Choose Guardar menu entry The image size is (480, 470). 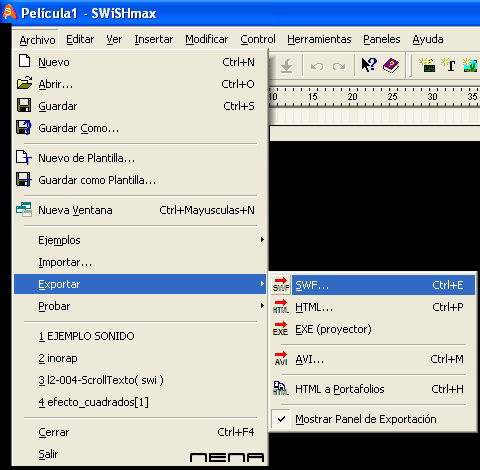[x=139, y=106]
